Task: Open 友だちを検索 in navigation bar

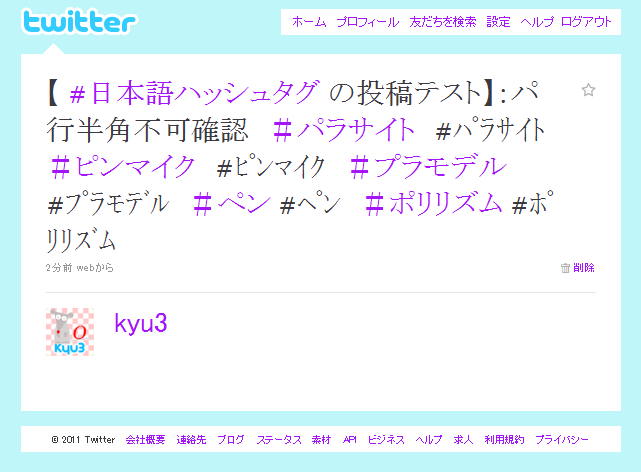Action: [x=443, y=22]
